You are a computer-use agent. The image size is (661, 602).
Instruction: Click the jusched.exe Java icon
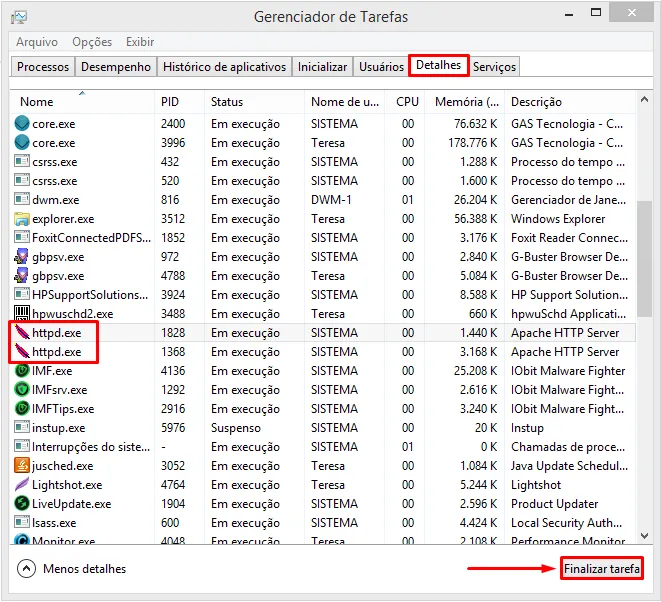coord(21,465)
